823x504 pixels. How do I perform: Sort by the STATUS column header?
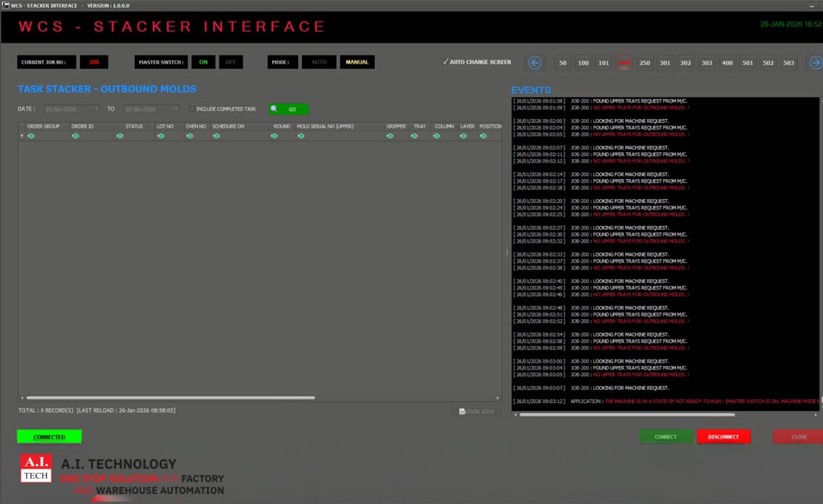pos(134,126)
